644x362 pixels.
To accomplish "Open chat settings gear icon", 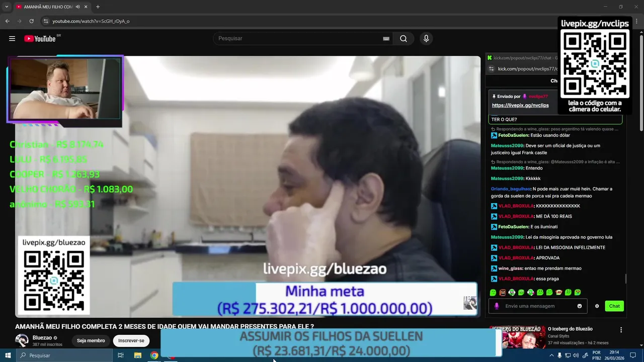I will [x=597, y=306].
